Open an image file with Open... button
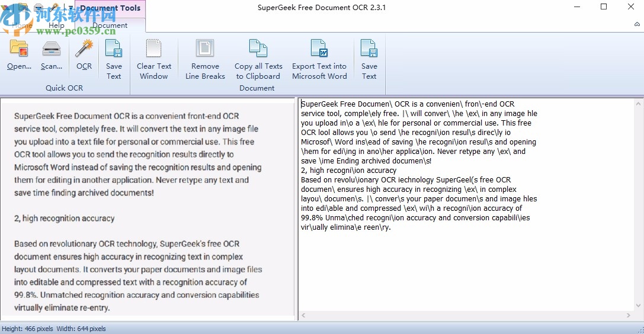The width and height of the screenshot is (644, 334). point(19,56)
